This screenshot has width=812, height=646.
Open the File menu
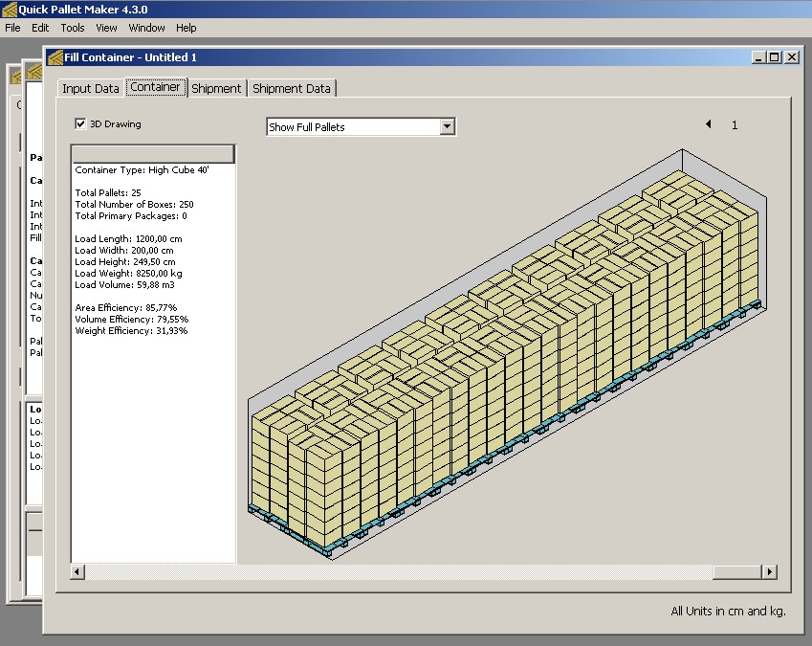tap(12, 28)
